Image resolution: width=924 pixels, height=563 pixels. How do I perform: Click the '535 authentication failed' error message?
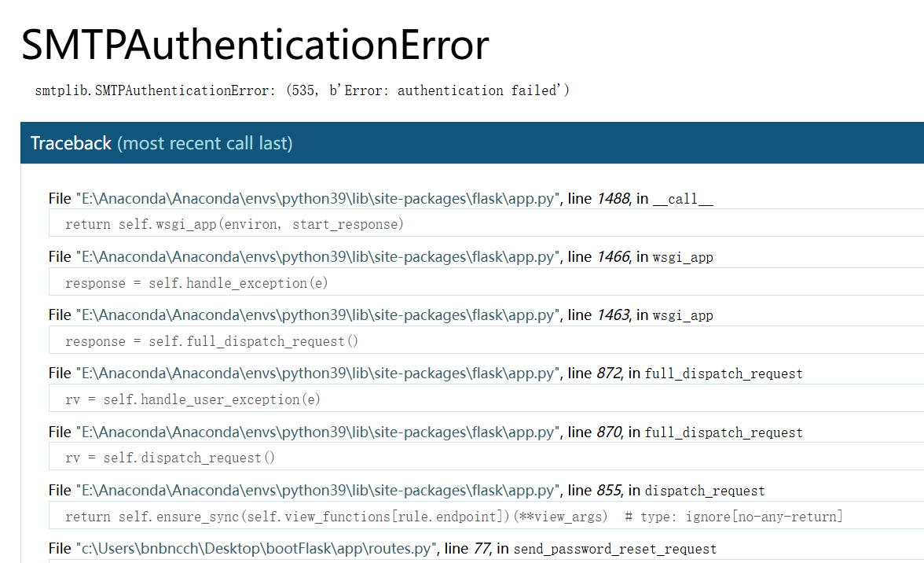coord(302,90)
